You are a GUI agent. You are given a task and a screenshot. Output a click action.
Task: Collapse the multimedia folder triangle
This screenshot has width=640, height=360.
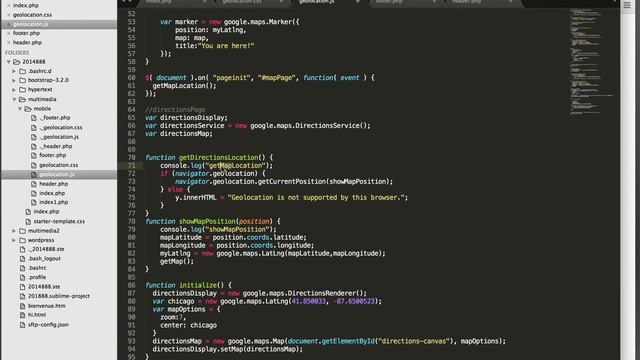pos(14,99)
